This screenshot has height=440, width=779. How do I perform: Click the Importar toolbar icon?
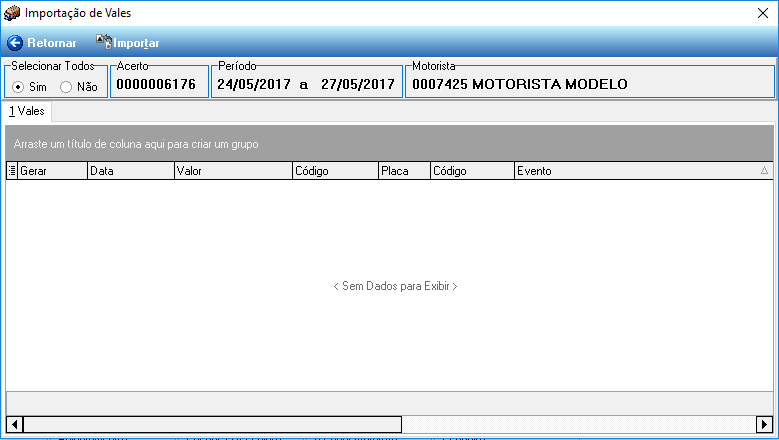point(104,42)
